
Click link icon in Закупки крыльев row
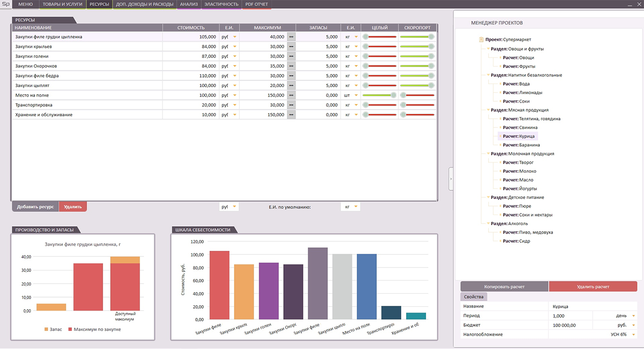point(291,47)
